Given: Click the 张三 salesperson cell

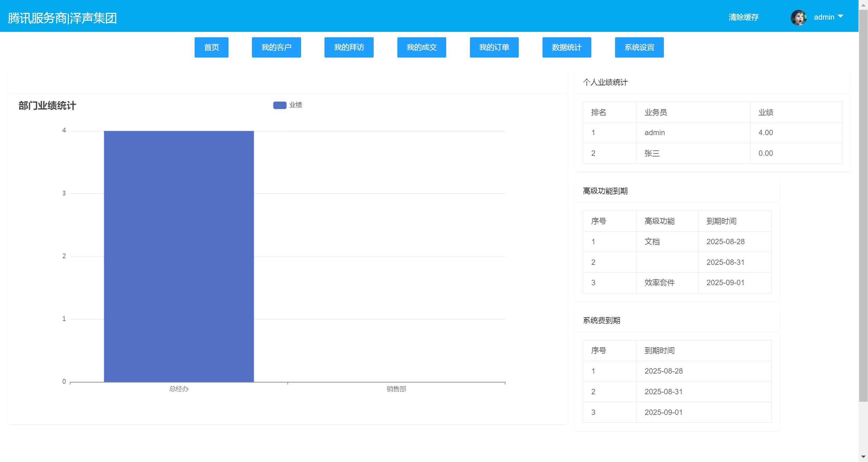Looking at the screenshot, I should point(693,153).
